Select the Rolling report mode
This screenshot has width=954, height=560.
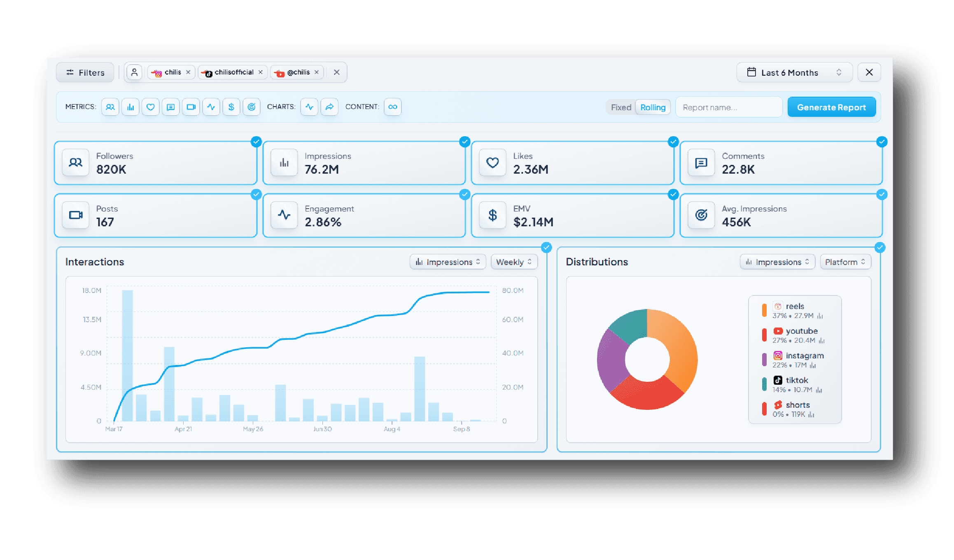click(x=653, y=107)
